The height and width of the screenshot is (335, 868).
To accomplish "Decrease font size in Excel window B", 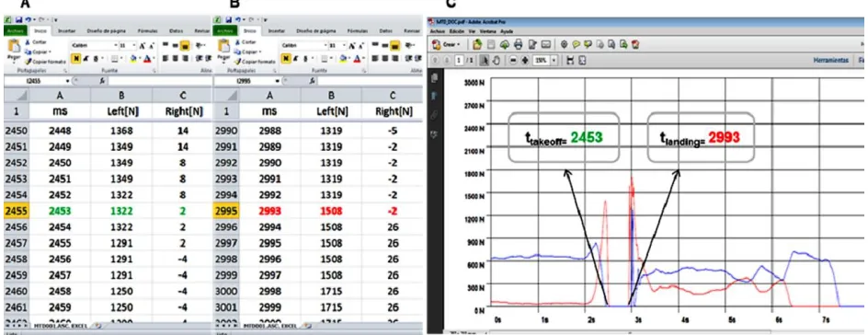I will [x=361, y=46].
